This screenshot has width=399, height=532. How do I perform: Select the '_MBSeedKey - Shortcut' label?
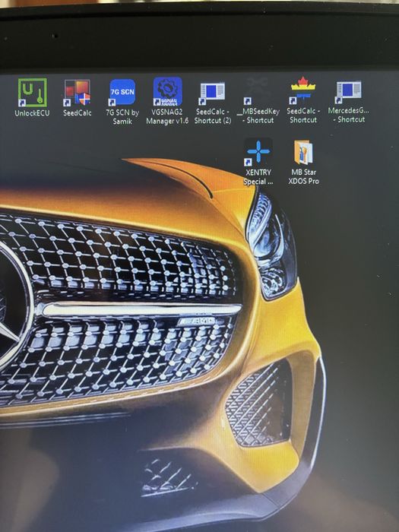[258, 116]
